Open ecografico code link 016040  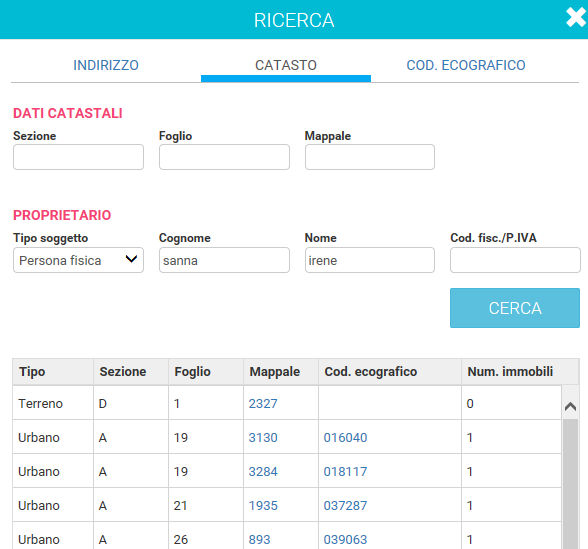click(x=345, y=438)
